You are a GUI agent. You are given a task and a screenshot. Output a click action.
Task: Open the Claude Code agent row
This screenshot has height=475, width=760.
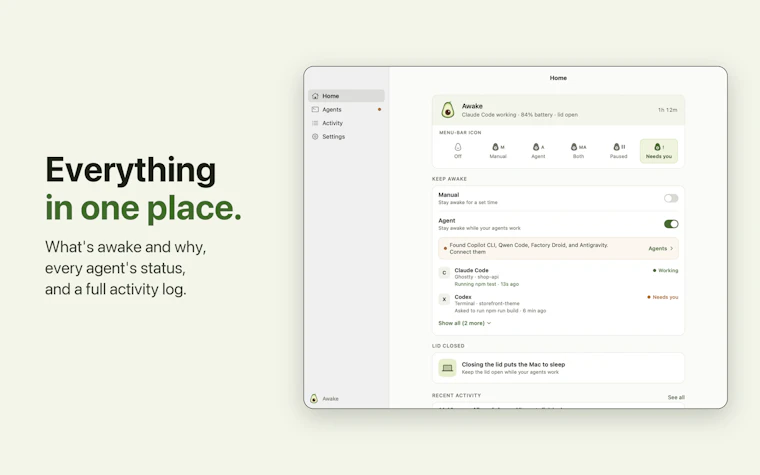[x=558, y=277]
